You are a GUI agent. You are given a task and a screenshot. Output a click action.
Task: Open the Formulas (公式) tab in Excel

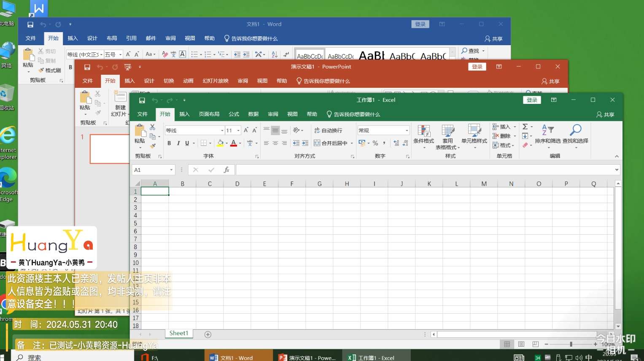[x=234, y=114]
